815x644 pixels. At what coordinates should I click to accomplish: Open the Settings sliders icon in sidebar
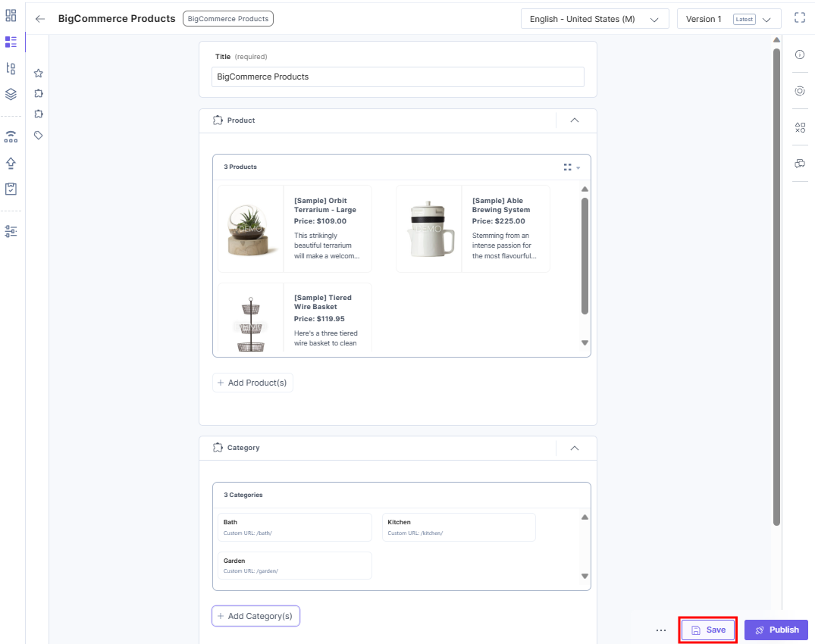(x=11, y=231)
